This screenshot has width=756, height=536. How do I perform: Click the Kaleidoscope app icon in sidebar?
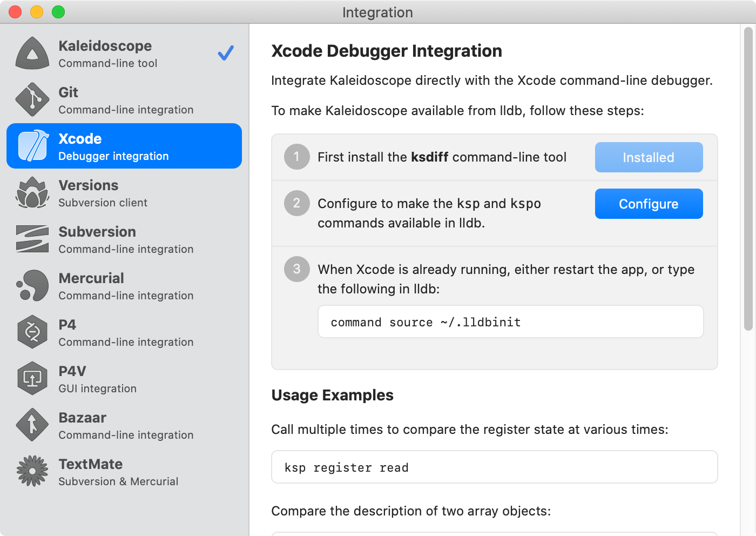click(32, 53)
